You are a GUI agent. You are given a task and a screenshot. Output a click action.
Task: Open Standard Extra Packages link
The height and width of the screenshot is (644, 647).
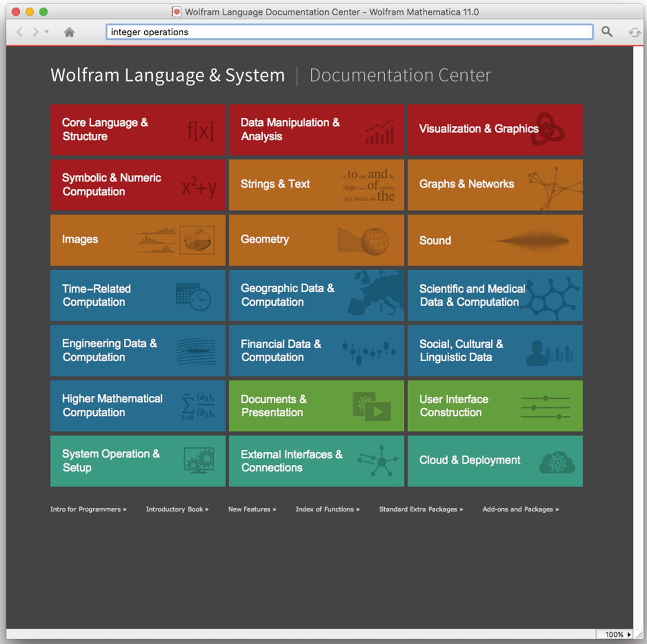[421, 509]
